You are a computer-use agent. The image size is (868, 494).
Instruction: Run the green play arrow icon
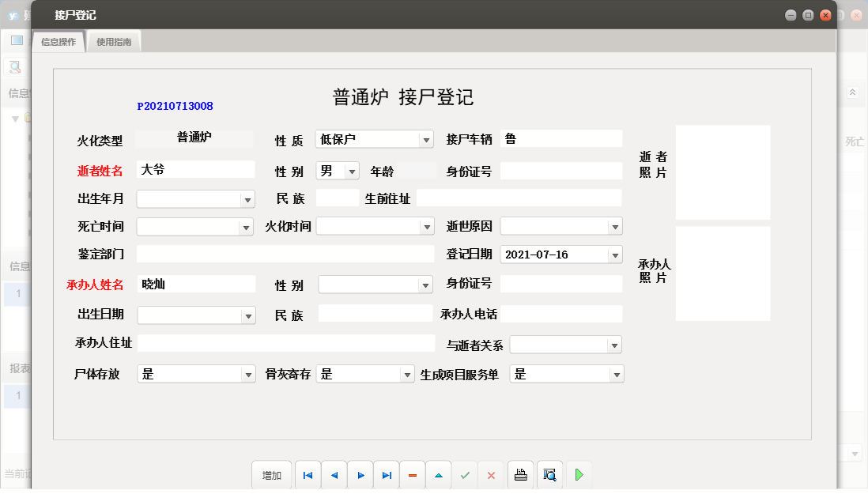pos(579,474)
